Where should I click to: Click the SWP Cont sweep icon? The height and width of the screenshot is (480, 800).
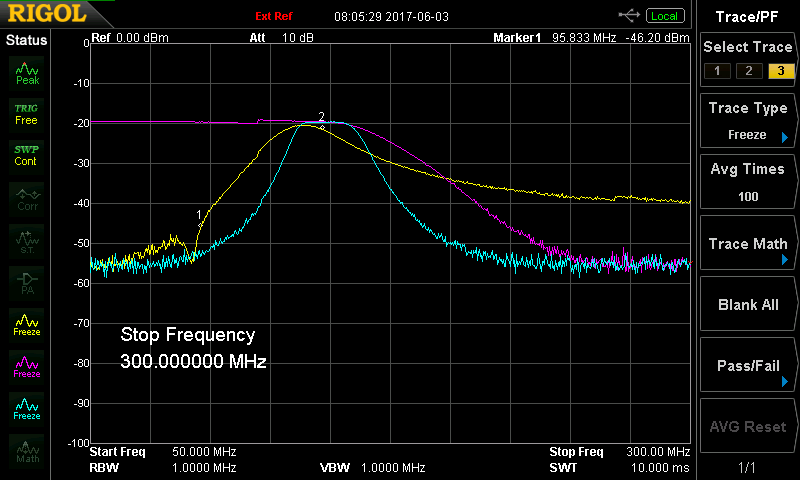click(27, 156)
